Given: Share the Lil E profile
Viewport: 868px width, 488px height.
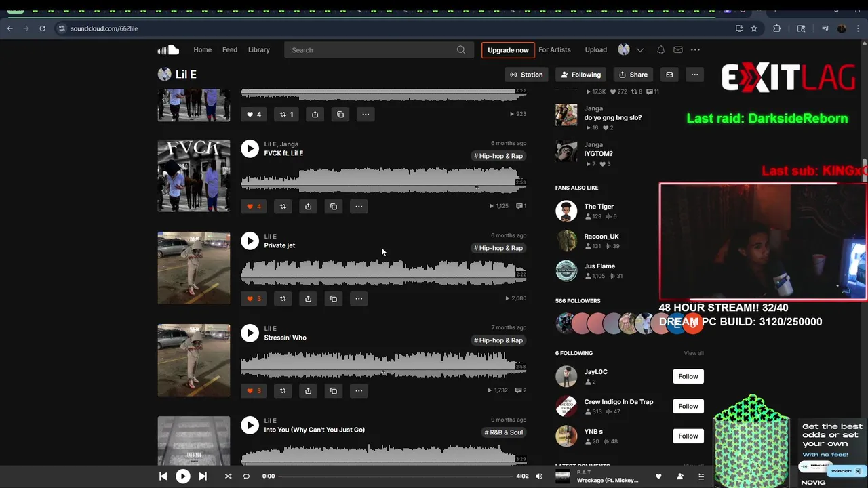Looking at the screenshot, I should [633, 75].
